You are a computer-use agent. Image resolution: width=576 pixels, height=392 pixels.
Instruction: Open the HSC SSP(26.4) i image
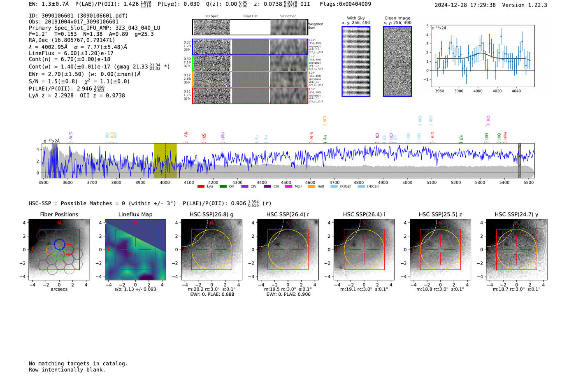coord(364,250)
